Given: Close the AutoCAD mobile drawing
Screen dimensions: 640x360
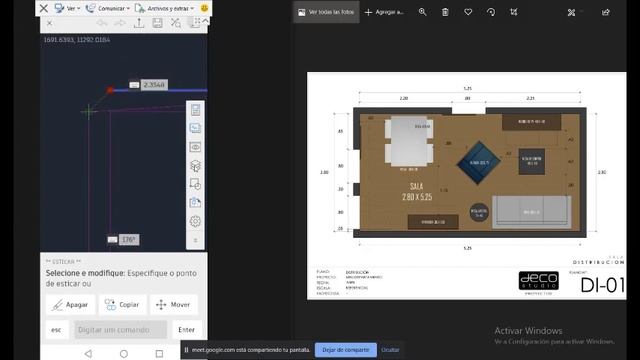Looking at the screenshot, I should 49,23.
